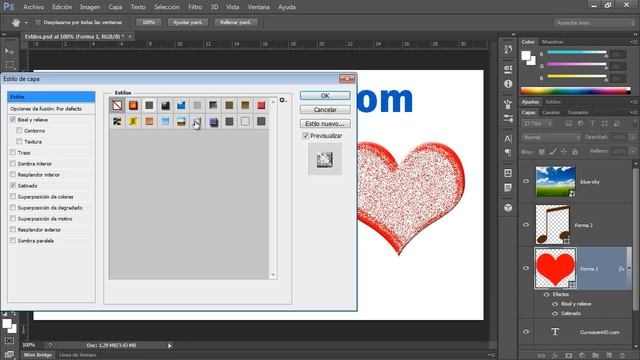Open the Character panel icon in the dock
The width and height of the screenshot is (640, 360).
coord(508,139)
